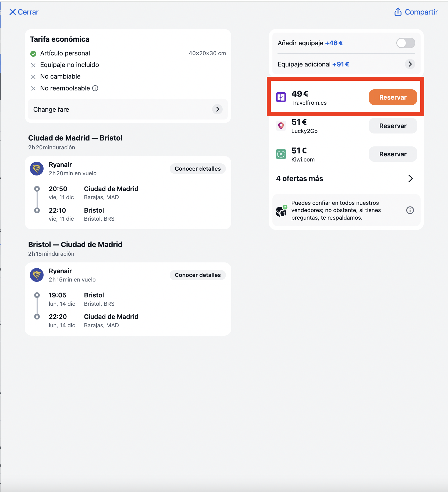Click the Ryanair logo on Madrid–Bristol flight
Screen dimensions: 448x492
pyautogui.click(x=37, y=169)
